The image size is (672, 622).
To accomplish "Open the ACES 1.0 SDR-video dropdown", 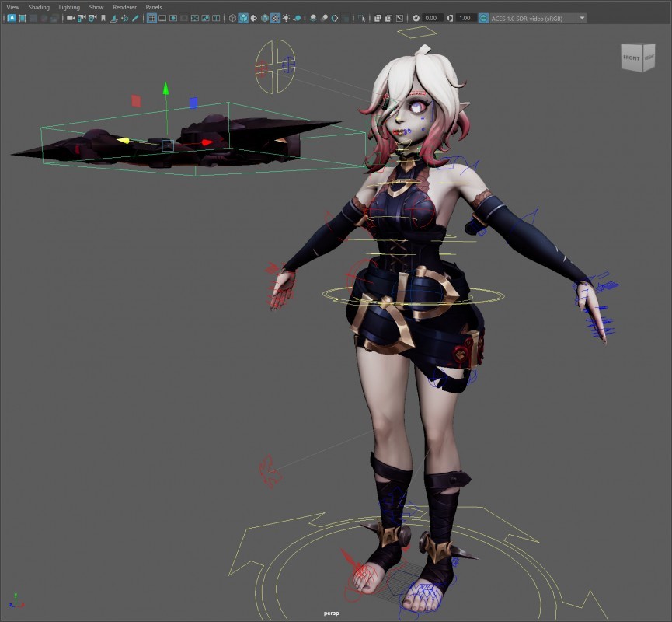I will click(x=583, y=18).
